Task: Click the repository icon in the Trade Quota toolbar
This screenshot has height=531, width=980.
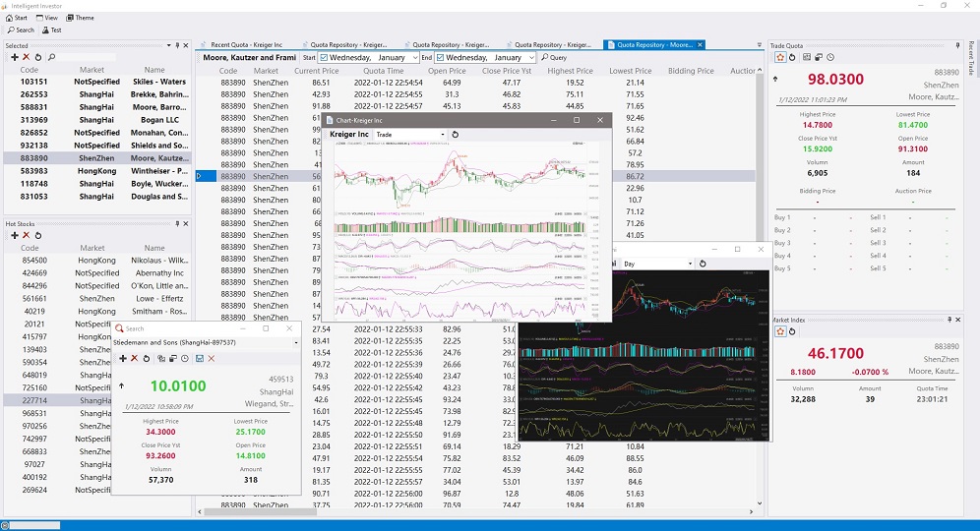Action: (x=818, y=57)
